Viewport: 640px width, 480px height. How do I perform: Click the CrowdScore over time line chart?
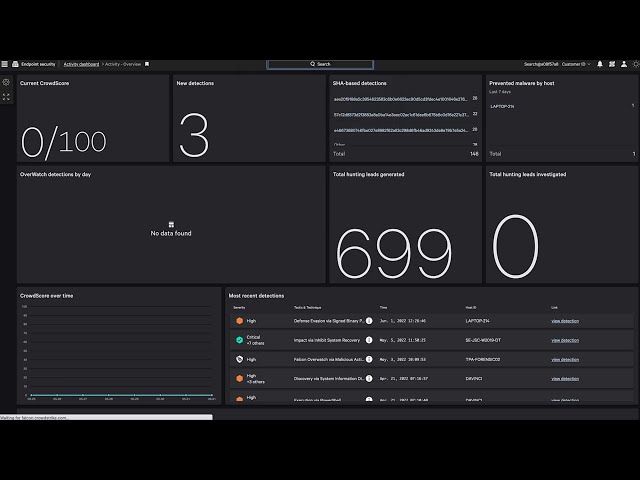119,352
